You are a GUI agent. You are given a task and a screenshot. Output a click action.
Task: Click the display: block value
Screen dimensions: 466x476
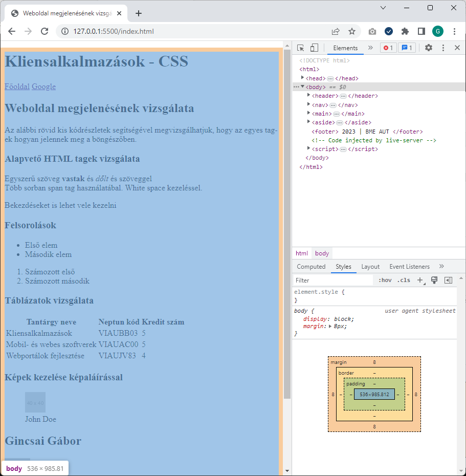(x=343, y=319)
